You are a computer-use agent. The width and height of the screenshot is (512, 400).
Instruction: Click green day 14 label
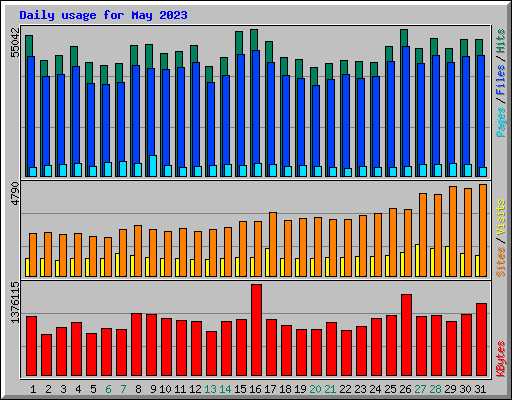pos(225,389)
